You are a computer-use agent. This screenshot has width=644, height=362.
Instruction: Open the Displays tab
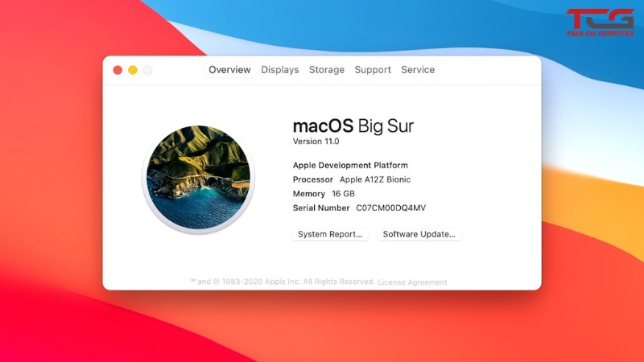[x=279, y=70]
